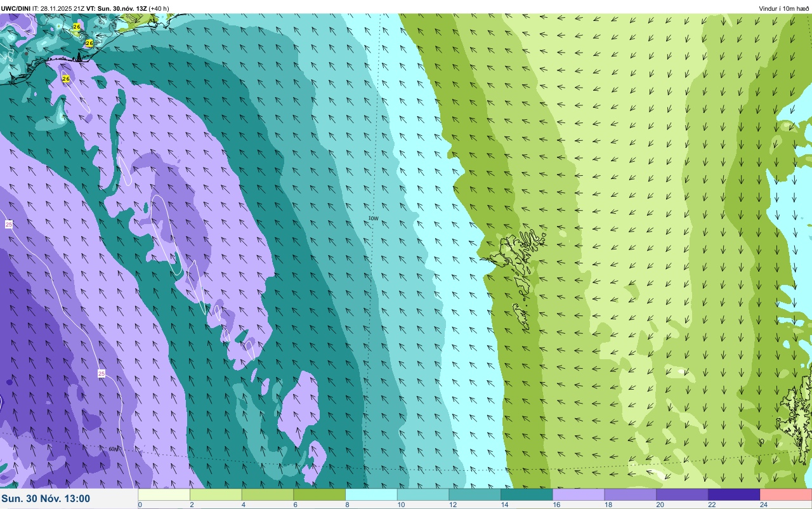The width and height of the screenshot is (812, 509).
Task: Click the medium teal 12–14 legend swatch
Action: tap(475, 494)
